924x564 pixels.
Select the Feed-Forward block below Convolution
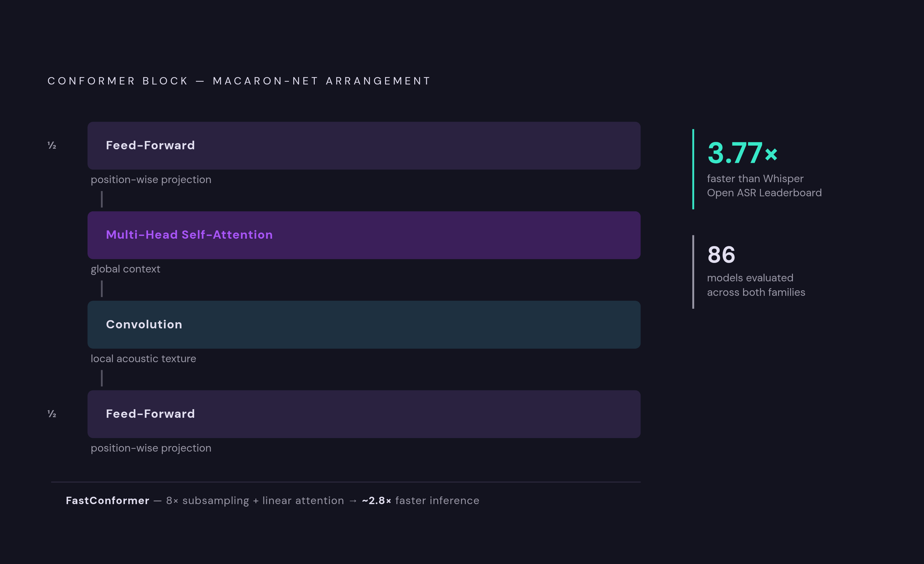(x=364, y=414)
